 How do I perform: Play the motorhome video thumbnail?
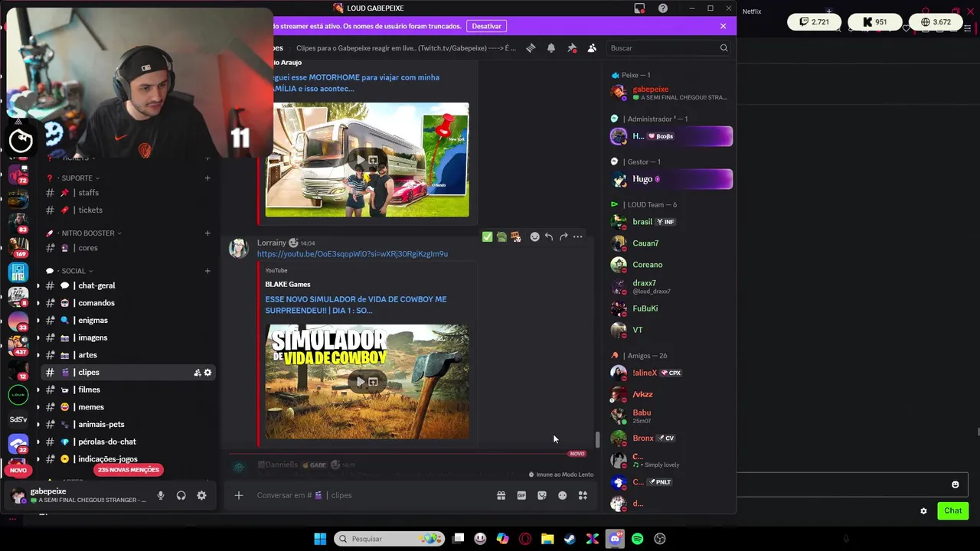click(x=361, y=160)
